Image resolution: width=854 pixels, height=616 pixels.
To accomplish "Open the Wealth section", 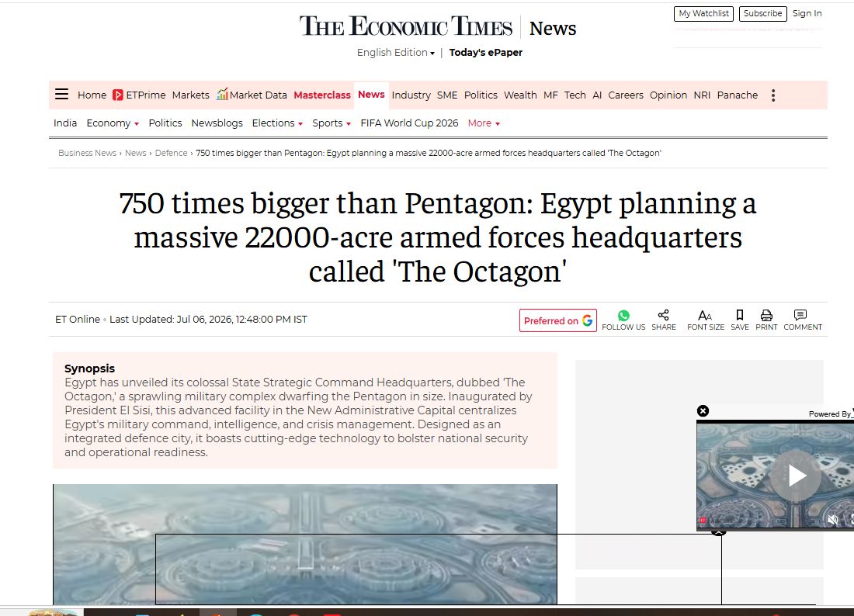I will pos(520,95).
